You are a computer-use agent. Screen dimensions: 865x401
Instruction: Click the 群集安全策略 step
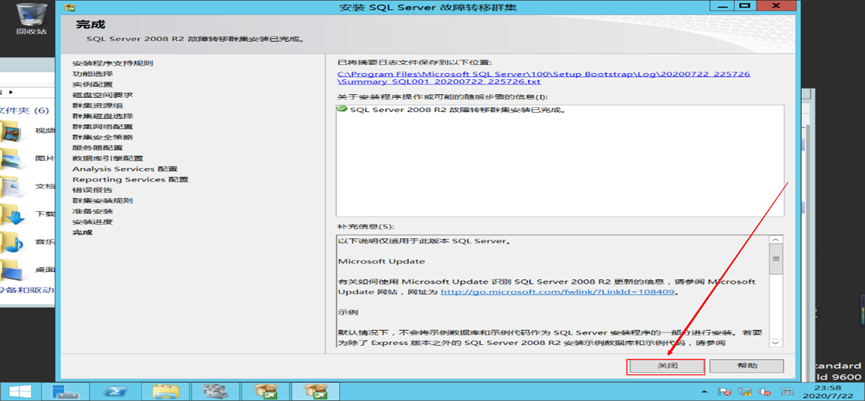pos(103,137)
